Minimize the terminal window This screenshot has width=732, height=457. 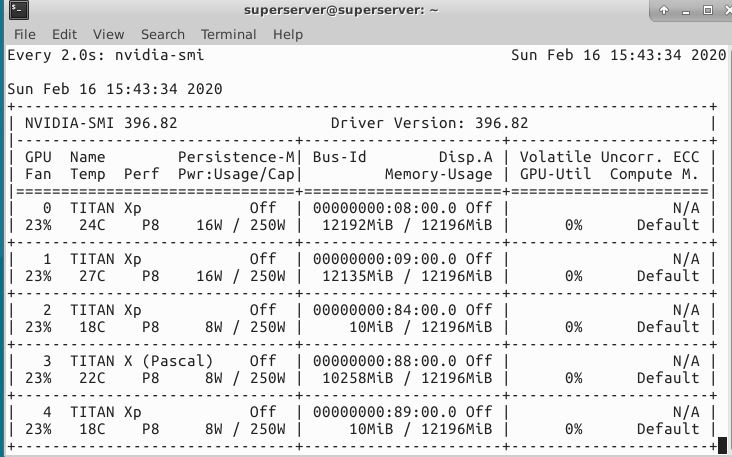(x=686, y=11)
